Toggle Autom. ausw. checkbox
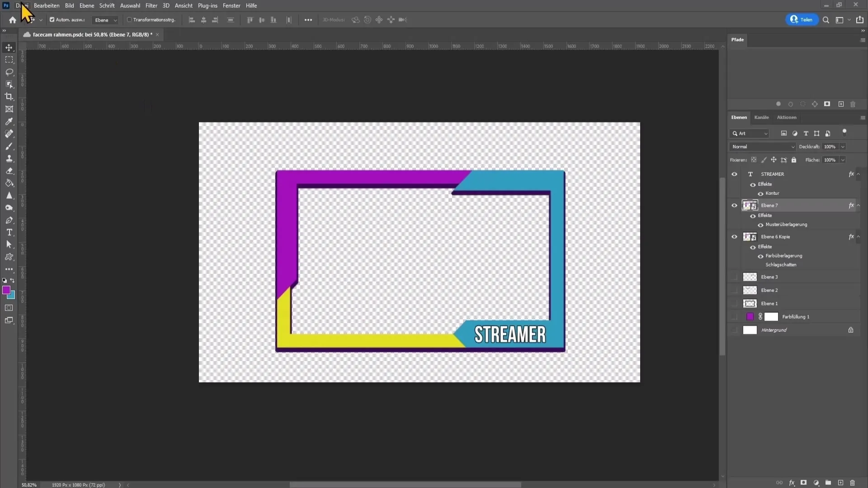Viewport: 868px width, 488px height. pos(52,20)
